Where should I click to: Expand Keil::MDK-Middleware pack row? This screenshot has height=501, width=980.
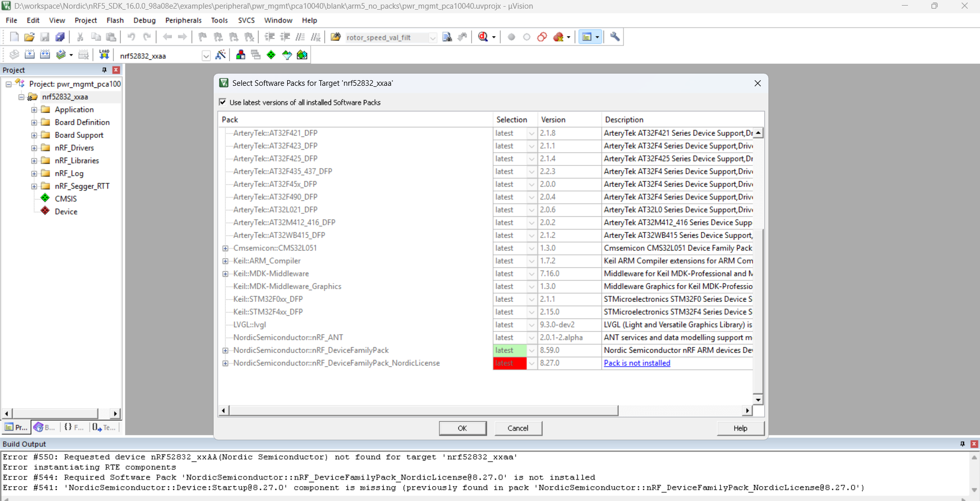point(225,274)
